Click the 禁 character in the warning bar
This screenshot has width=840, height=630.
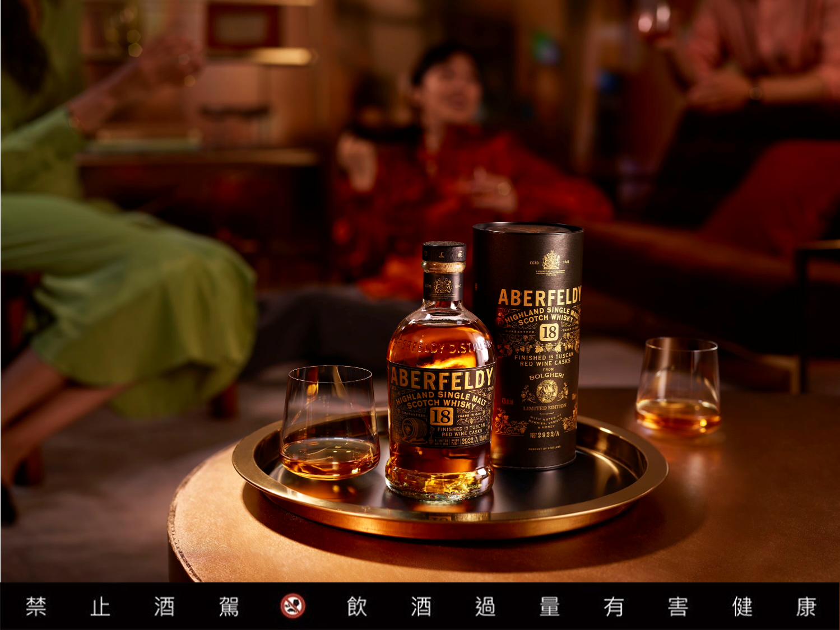[x=36, y=606]
